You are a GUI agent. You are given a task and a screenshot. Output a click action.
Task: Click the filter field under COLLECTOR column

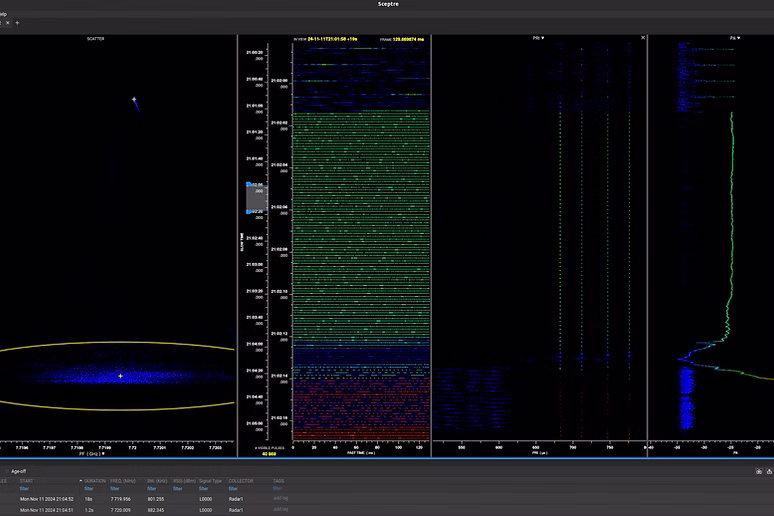[233, 489]
